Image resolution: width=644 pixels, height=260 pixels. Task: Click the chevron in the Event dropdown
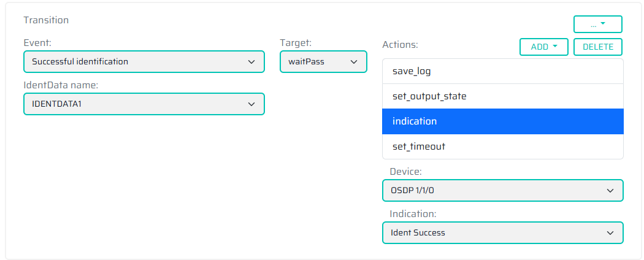tap(251, 62)
